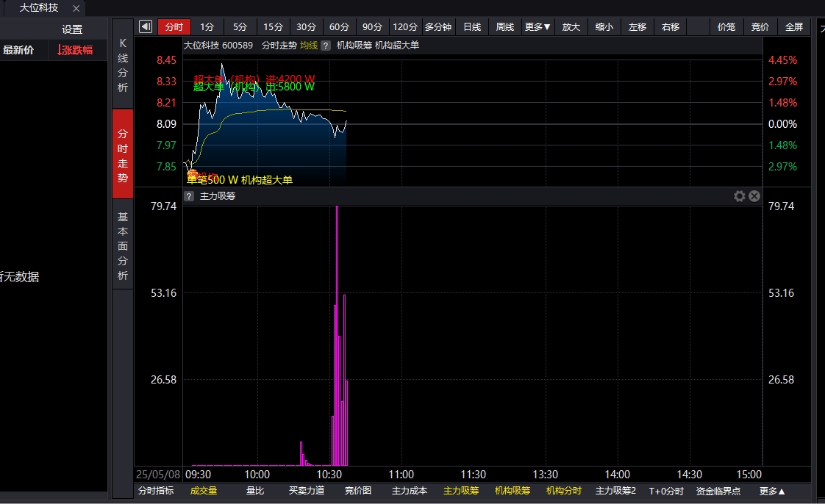Switch to 15分 chart period
Screen dimensions: 825x504
273,26
